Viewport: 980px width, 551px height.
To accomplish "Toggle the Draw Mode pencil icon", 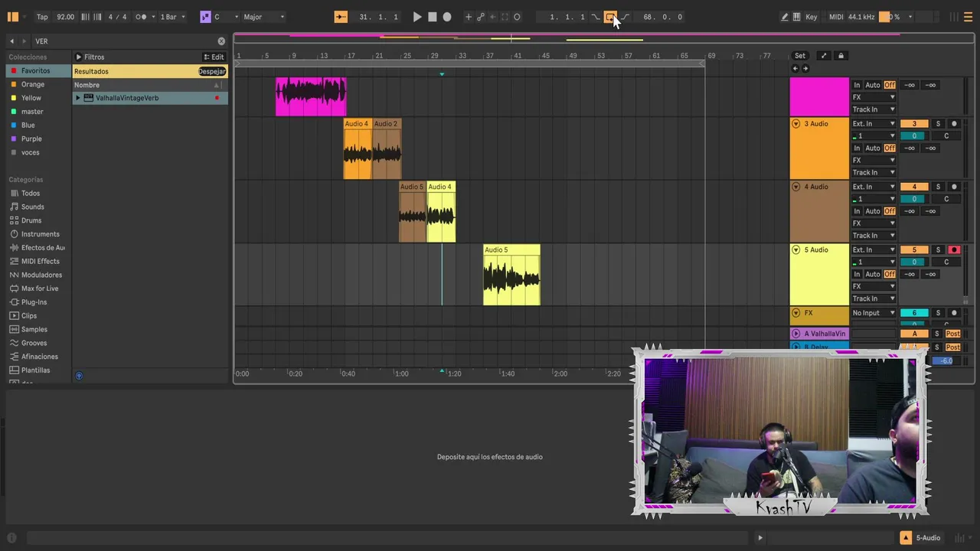I will click(784, 17).
